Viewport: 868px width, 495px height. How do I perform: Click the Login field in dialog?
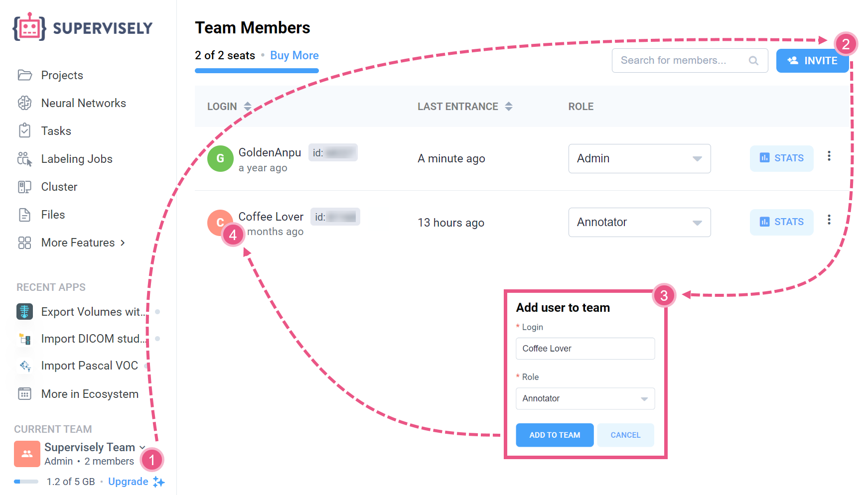point(585,349)
